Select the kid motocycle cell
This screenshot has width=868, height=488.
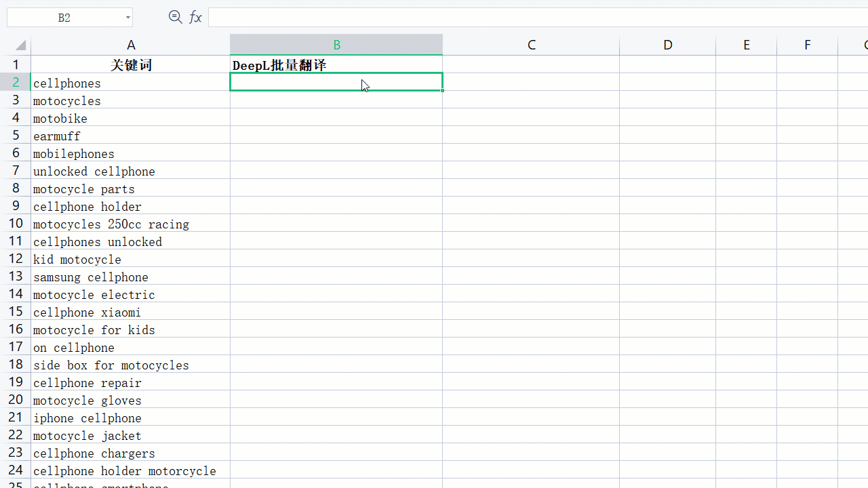pos(131,259)
